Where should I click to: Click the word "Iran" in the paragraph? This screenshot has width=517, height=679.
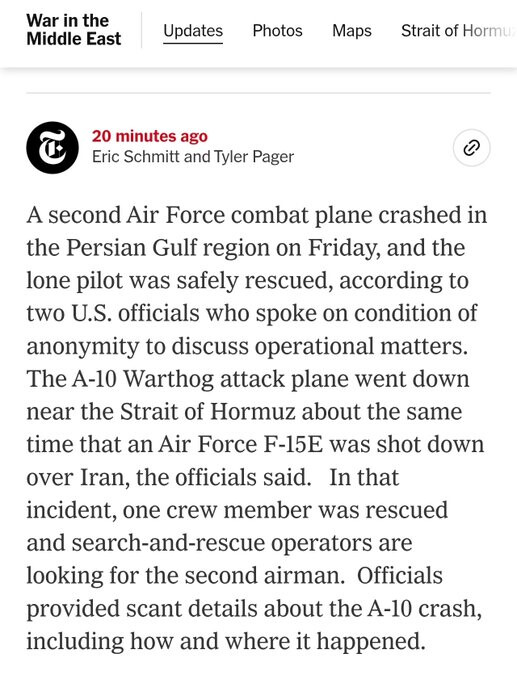coord(105,477)
